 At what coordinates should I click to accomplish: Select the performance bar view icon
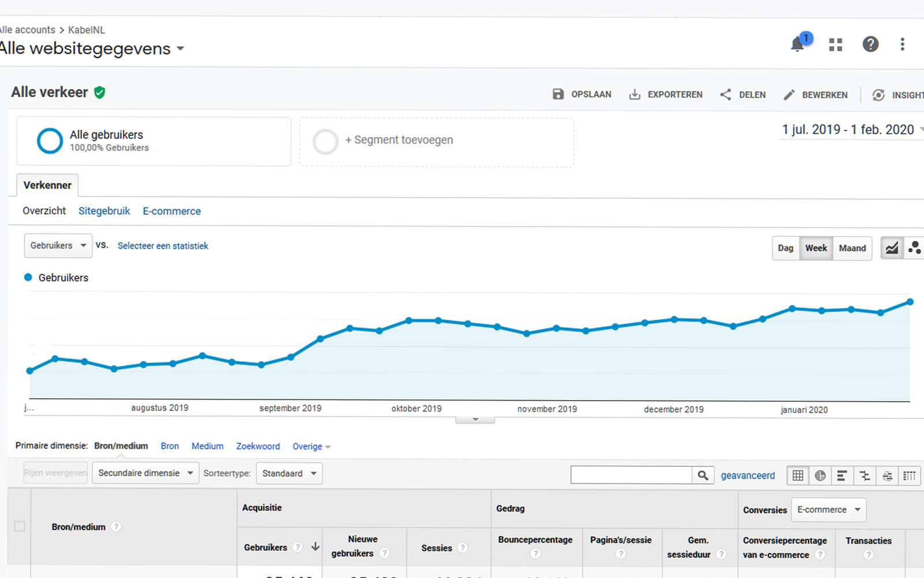842,475
